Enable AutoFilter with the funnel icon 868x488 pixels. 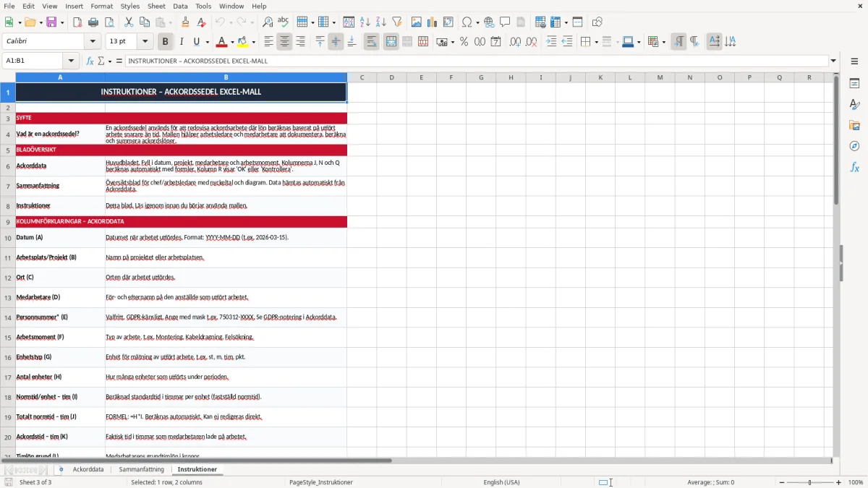pyautogui.click(x=397, y=22)
